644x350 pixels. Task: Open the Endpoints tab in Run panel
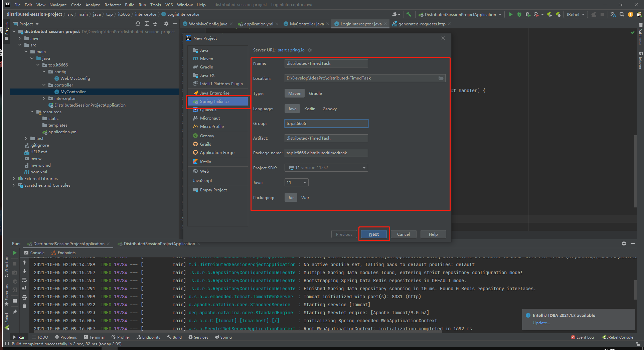click(x=63, y=253)
